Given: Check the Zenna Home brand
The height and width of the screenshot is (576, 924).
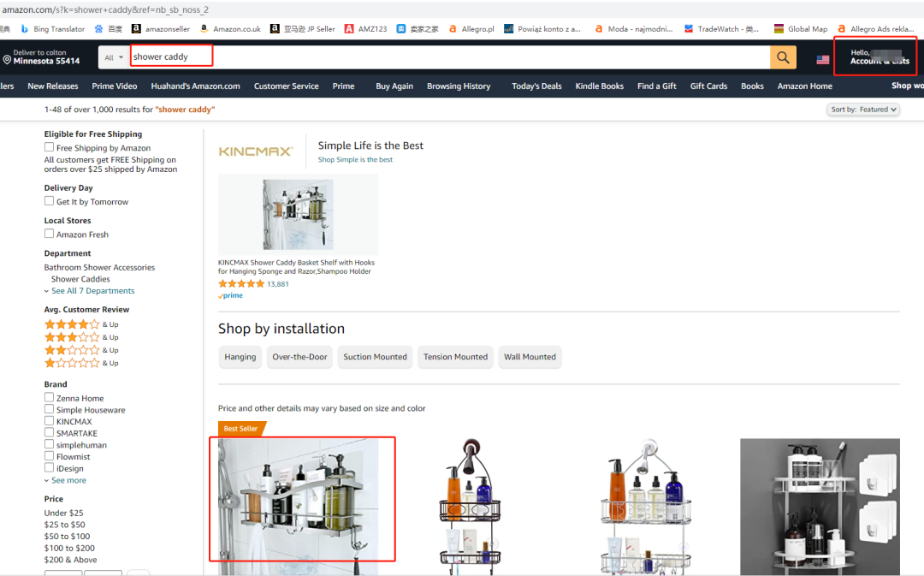Looking at the screenshot, I should click(49, 397).
